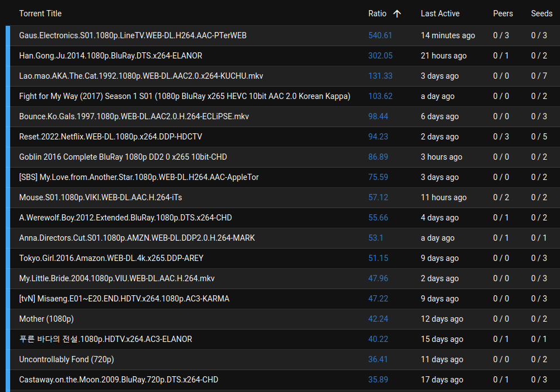Click ratio value 131.33
Screen dimensions: 560x392
coord(380,76)
